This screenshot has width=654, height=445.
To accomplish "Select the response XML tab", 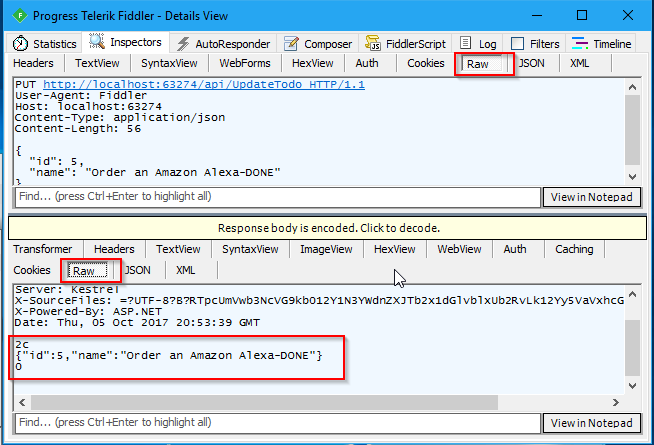I will coord(185,270).
